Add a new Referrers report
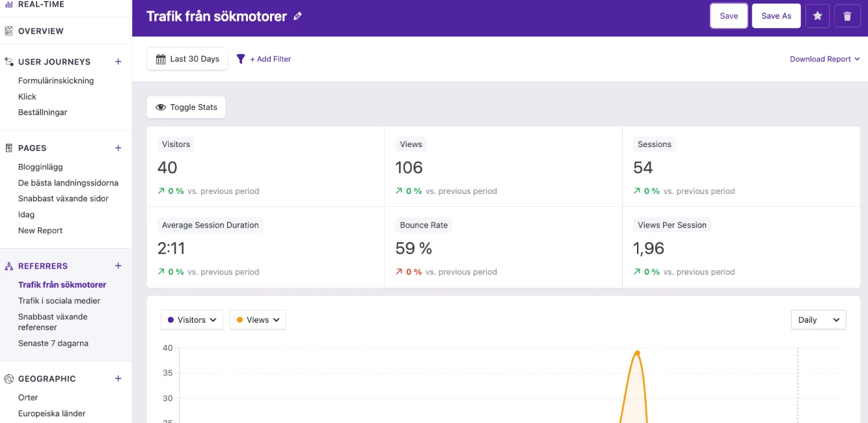868x423 pixels. pyautogui.click(x=118, y=266)
